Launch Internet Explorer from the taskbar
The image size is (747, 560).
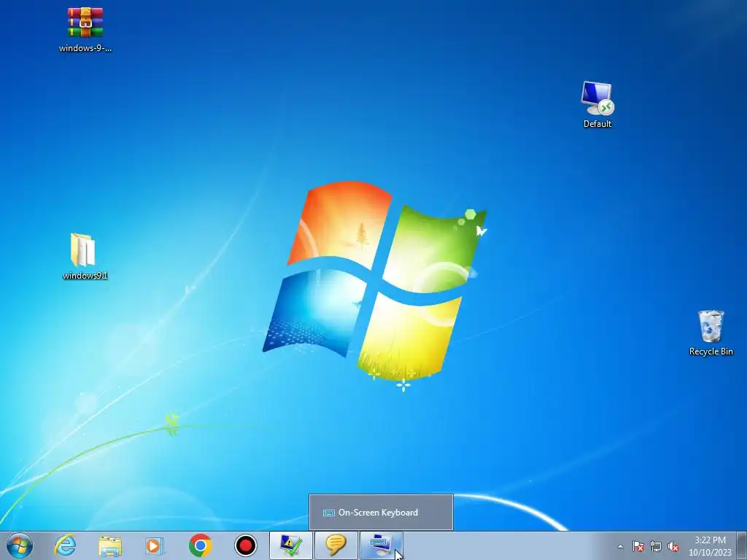point(65,545)
